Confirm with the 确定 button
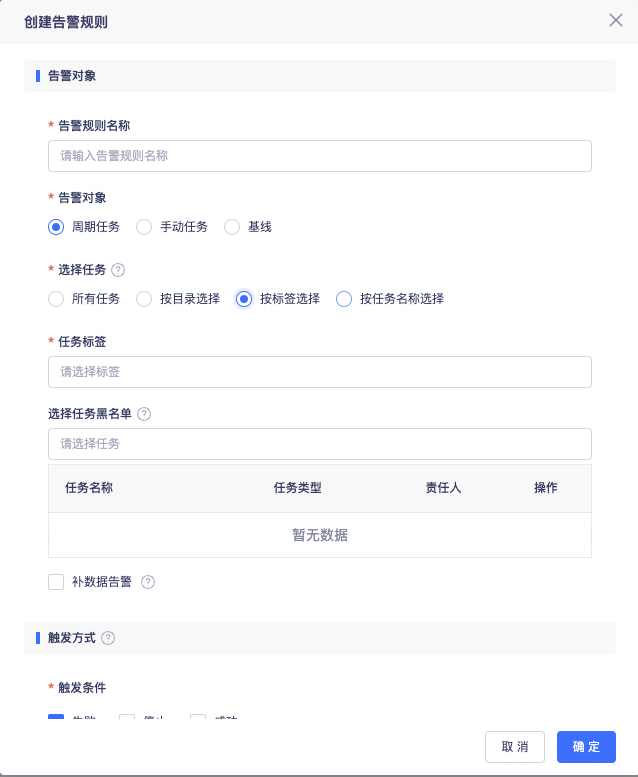Image resolution: width=638 pixels, height=777 pixels. (586, 747)
